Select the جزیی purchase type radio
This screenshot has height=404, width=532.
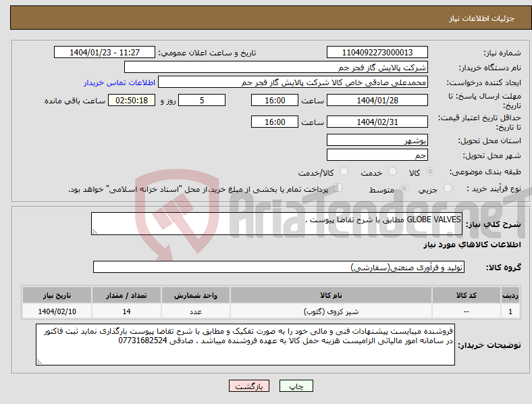pyautogui.click(x=448, y=188)
